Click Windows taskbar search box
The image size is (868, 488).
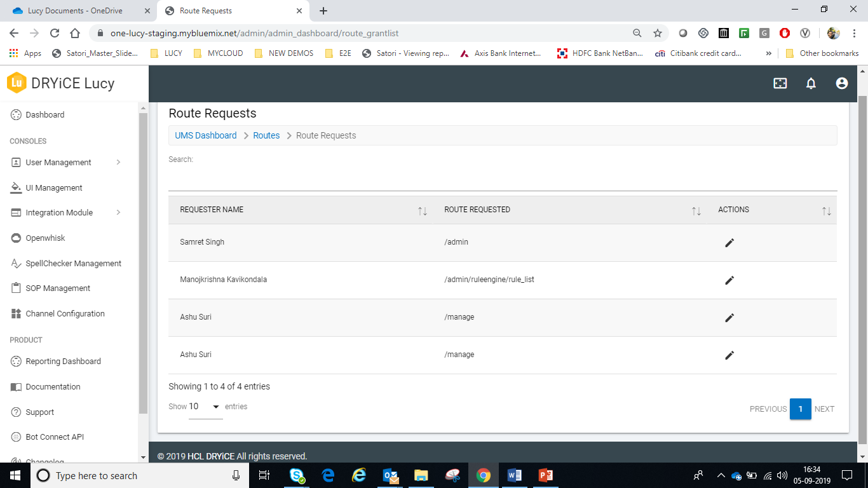click(139, 475)
